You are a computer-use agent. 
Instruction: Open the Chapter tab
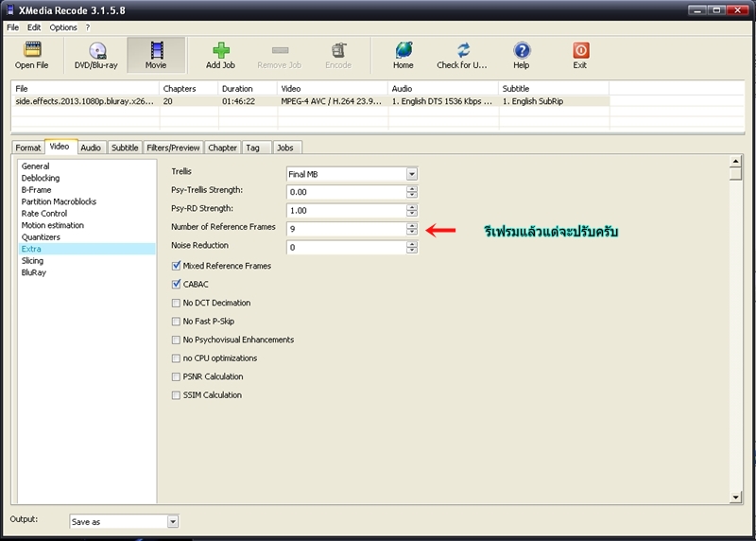click(x=222, y=148)
